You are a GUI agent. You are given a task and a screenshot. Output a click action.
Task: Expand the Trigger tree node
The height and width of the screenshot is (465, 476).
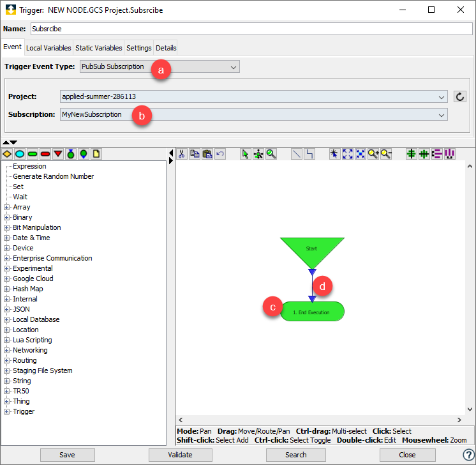pos(6,411)
